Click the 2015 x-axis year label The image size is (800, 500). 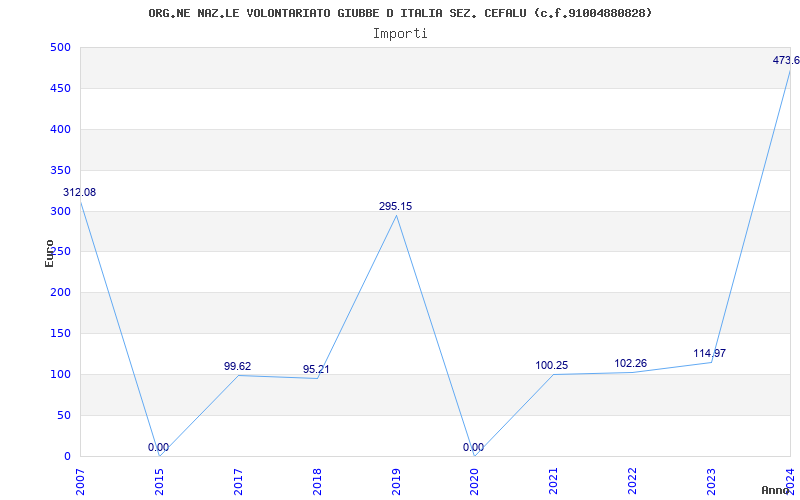point(159,482)
